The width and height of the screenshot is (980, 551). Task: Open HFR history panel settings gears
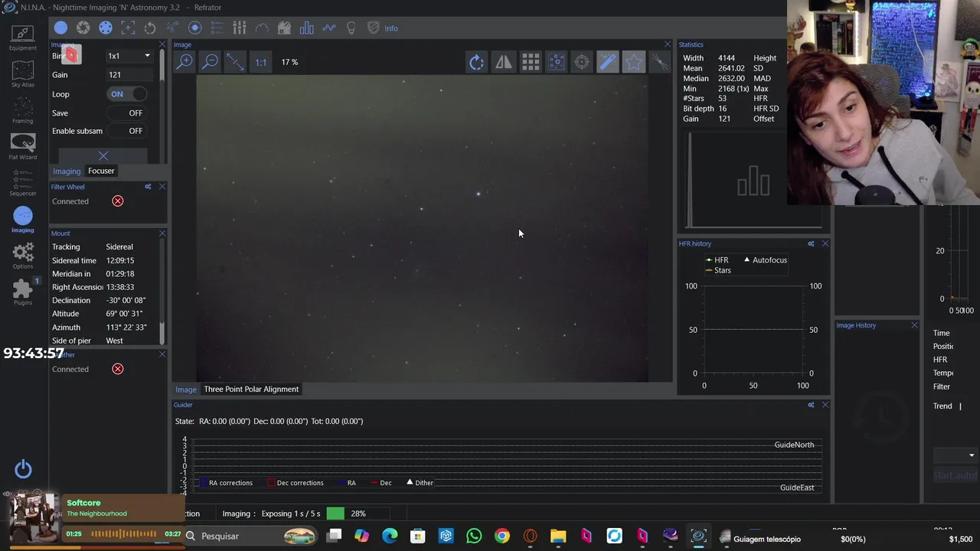click(x=811, y=243)
